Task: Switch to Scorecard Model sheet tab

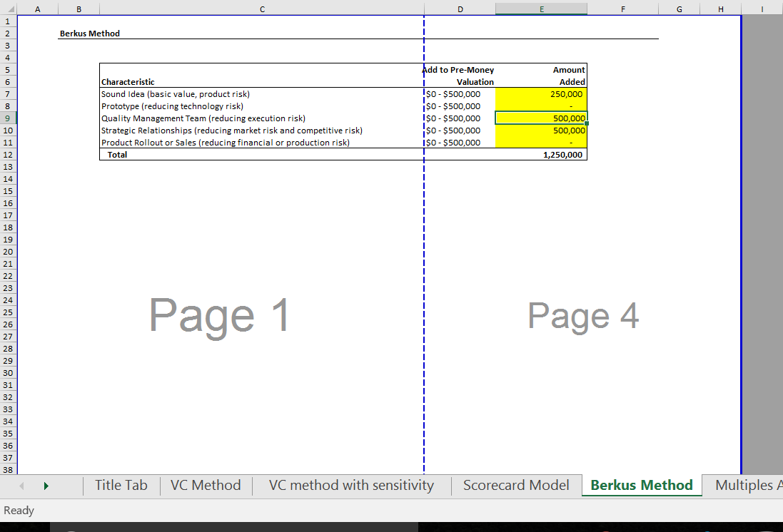Action: coord(516,485)
